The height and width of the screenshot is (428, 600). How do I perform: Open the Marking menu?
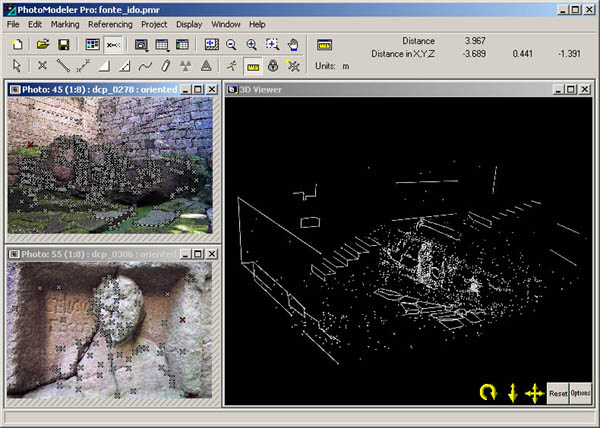point(65,24)
